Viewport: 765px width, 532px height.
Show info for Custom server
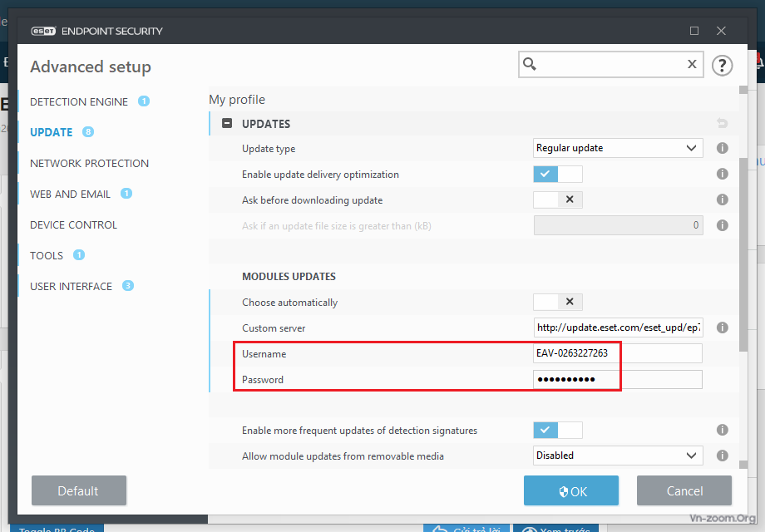[x=722, y=328]
